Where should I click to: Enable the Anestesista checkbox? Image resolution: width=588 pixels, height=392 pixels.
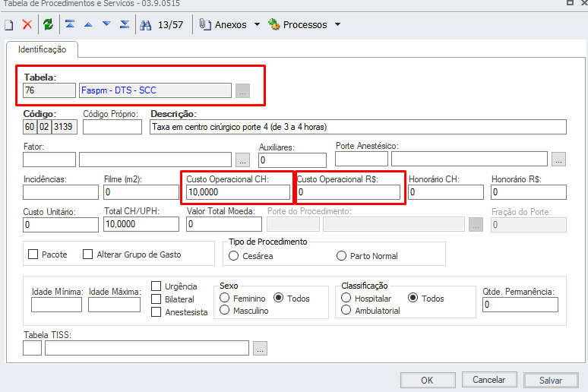point(156,311)
